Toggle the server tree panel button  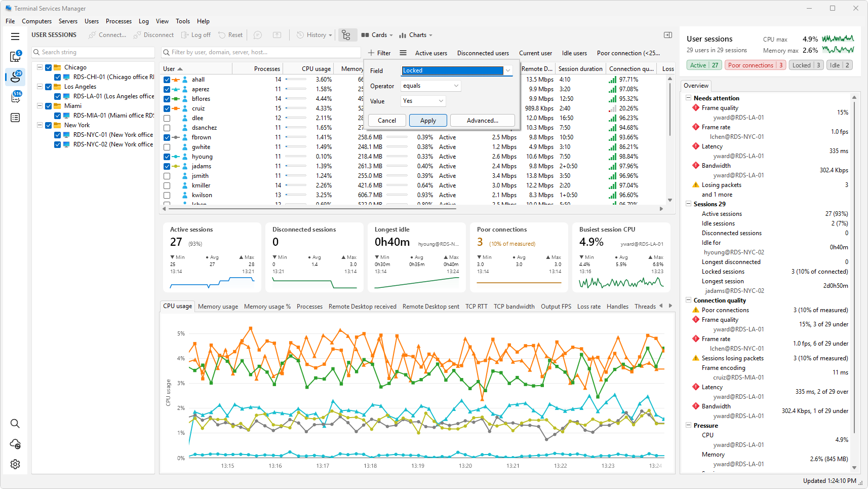coord(346,35)
